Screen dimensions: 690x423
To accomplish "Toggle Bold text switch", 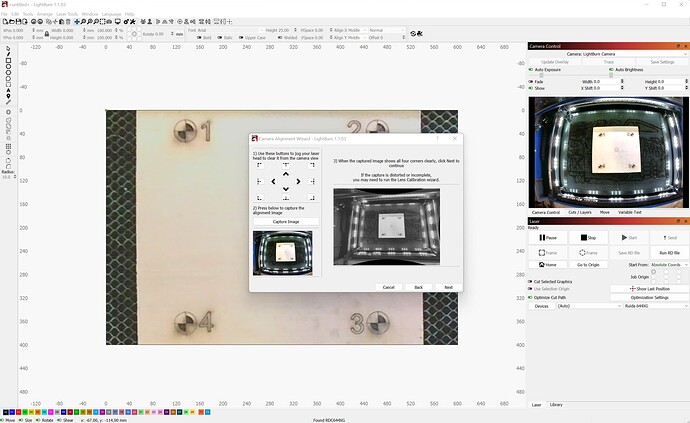I will (199, 38).
